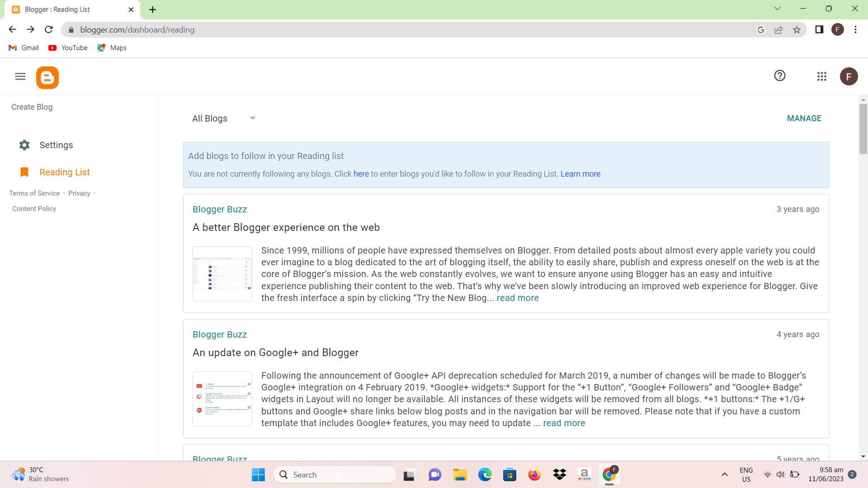Image resolution: width=868 pixels, height=488 pixels.
Task: Click the orange Blogger logo
Action: coord(47,78)
